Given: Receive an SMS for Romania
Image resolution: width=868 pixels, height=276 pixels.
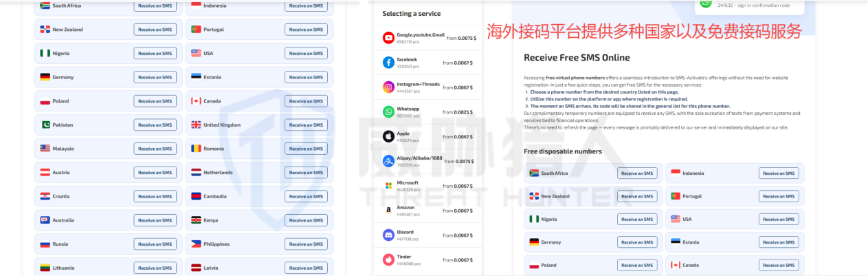Looking at the screenshot, I should tap(306, 149).
